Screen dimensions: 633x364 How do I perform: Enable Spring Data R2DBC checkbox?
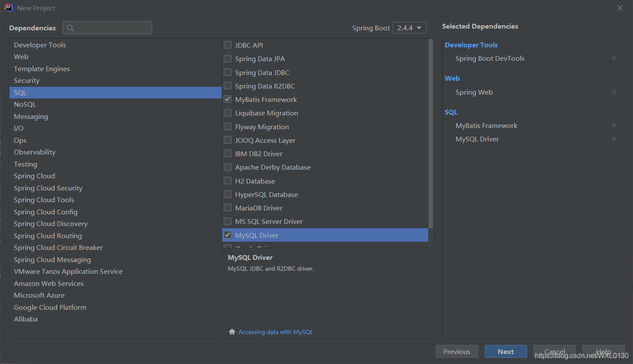[227, 85]
